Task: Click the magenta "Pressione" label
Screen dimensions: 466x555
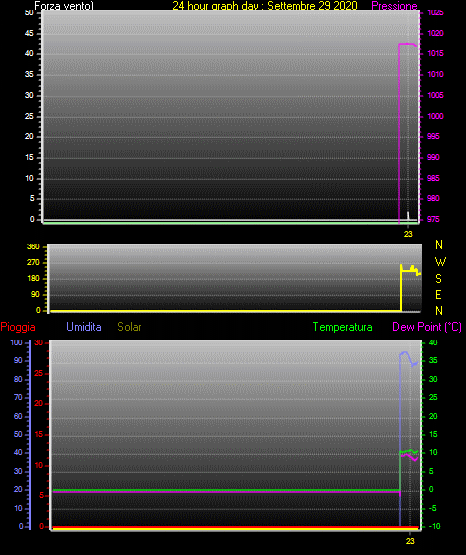Action: (x=394, y=6)
